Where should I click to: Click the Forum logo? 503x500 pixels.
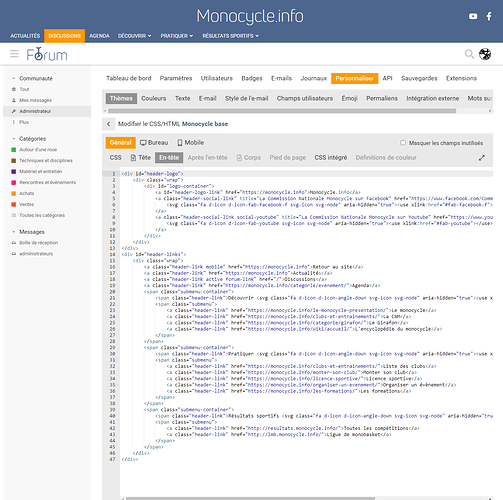click(x=47, y=54)
